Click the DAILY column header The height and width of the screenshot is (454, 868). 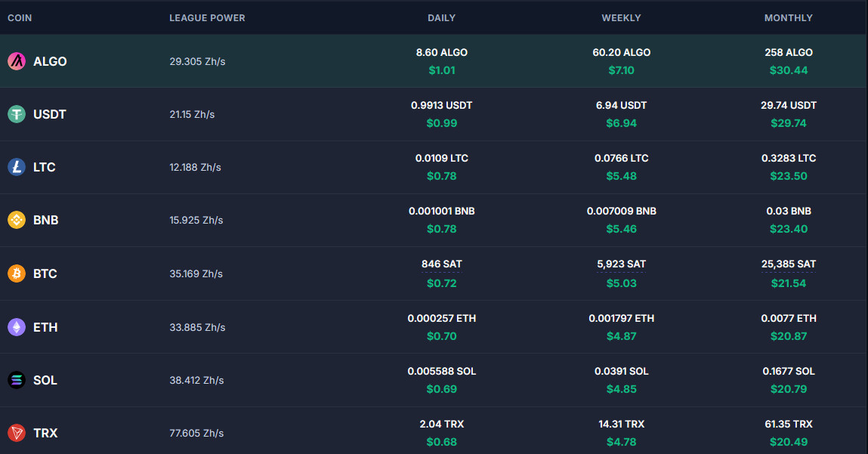point(441,17)
